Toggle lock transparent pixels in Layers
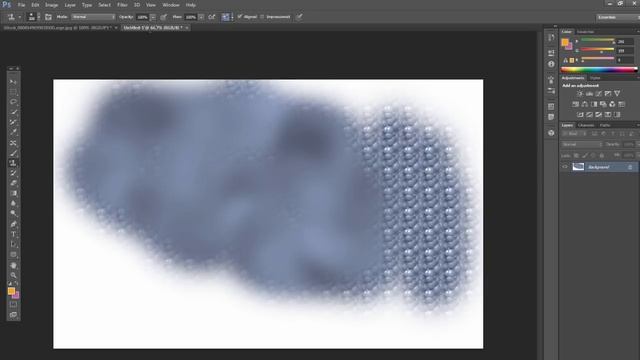Screen dimensions: 640x360 pyautogui.click(x=576, y=156)
